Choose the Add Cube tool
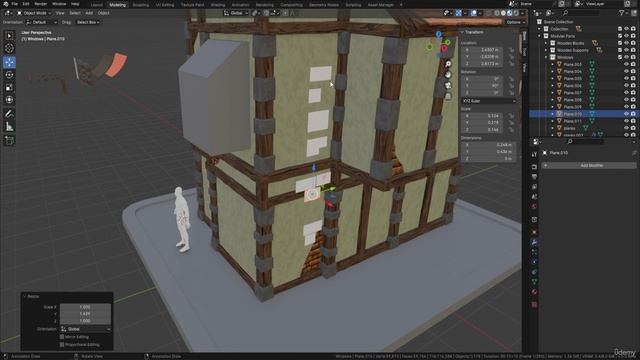The width and height of the screenshot is (640, 360). click(9, 141)
